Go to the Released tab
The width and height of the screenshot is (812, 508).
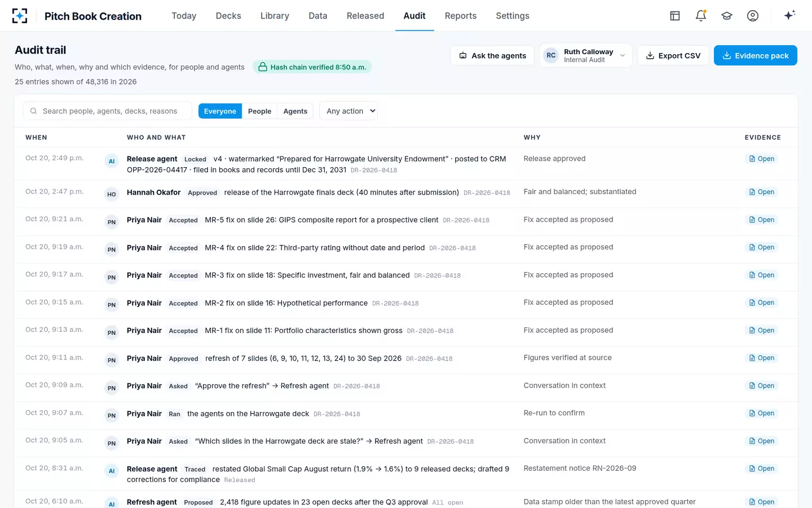(x=365, y=16)
